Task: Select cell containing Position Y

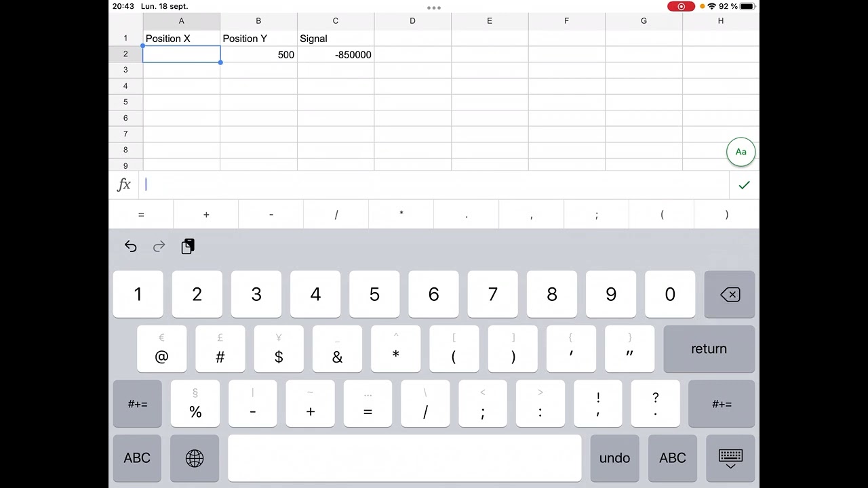Action: pos(258,39)
